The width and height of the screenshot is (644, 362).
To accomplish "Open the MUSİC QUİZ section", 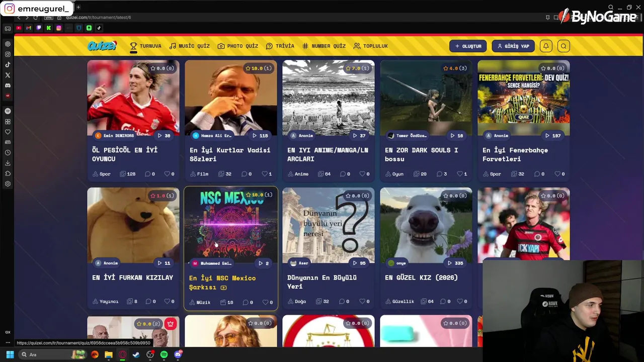I will [189, 46].
